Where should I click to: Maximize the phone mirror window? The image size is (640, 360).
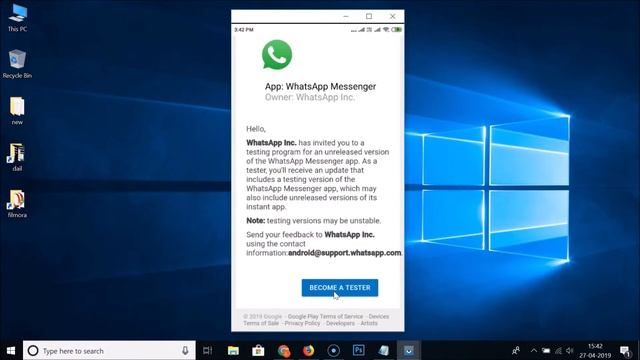tap(369, 16)
